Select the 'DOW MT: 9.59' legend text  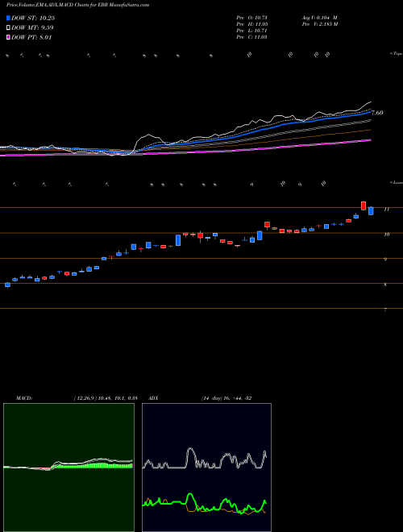click(x=32, y=28)
